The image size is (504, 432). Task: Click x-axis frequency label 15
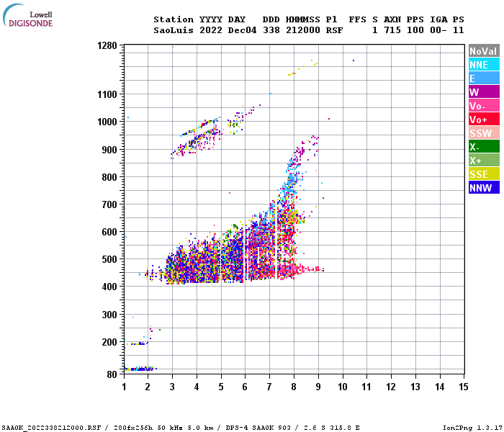coord(464,387)
